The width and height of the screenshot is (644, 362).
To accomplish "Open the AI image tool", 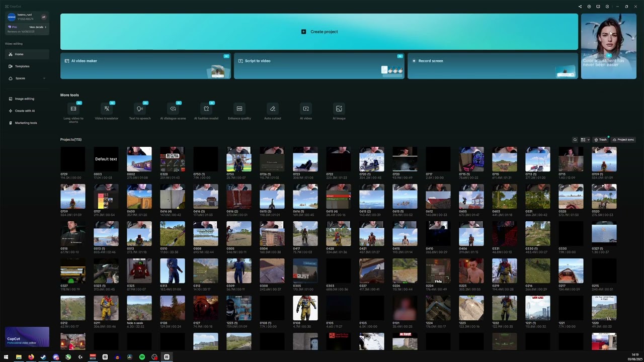I will click(x=339, y=111).
